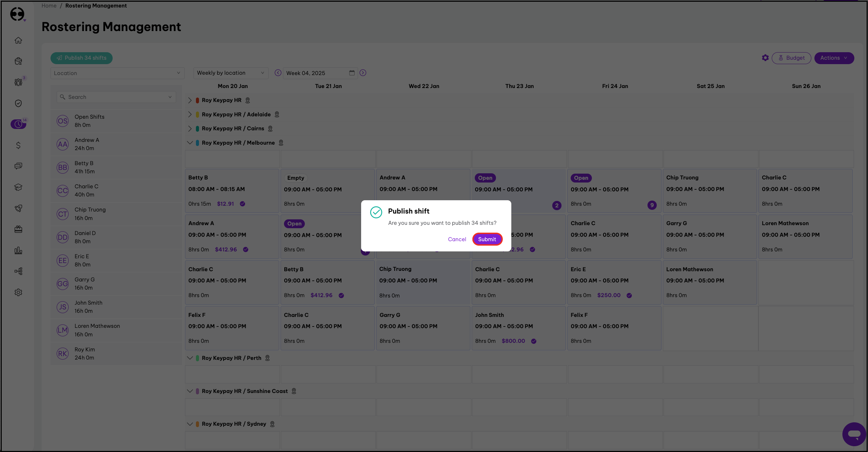The width and height of the screenshot is (868, 452).
Task: Open the Actions menu button
Action: coord(834,58)
